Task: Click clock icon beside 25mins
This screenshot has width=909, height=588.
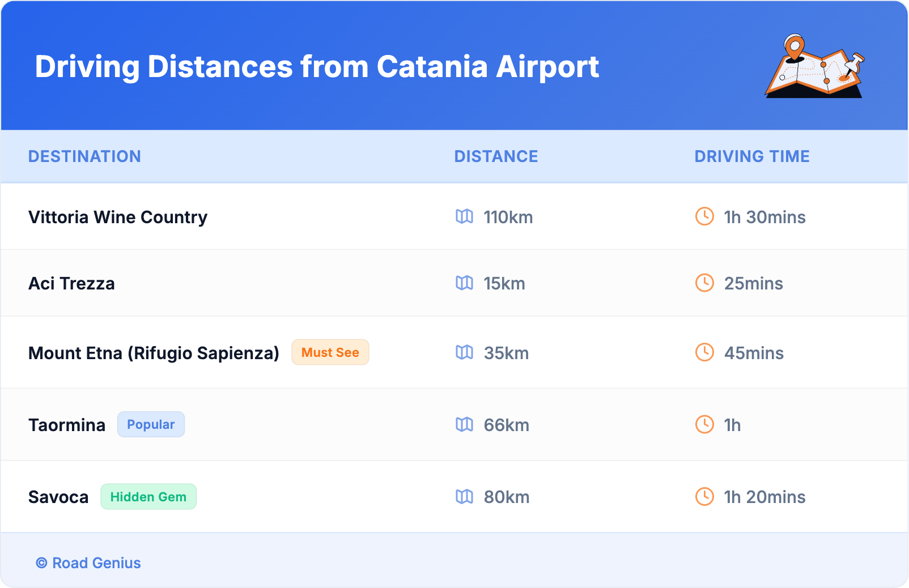Action: tap(704, 283)
